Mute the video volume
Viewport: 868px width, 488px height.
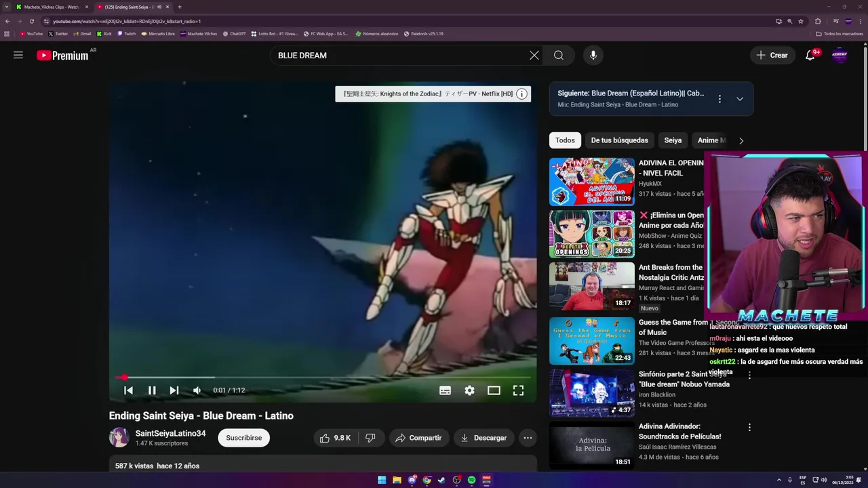(197, 390)
